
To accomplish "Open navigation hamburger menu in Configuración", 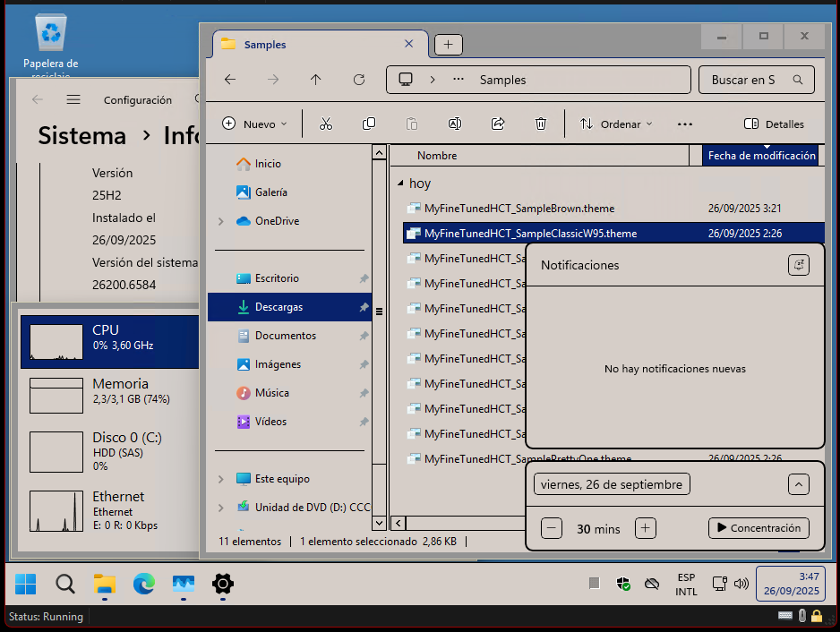I will 73,99.
